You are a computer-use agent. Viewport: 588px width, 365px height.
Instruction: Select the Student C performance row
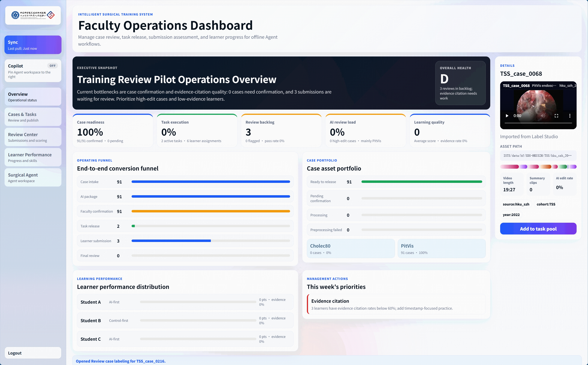click(x=185, y=339)
